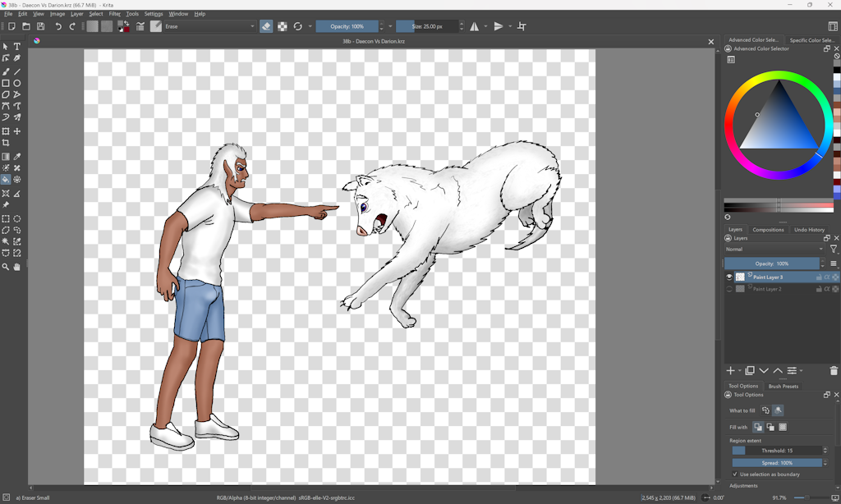Choose the Ellipse shape tool

tap(16, 83)
